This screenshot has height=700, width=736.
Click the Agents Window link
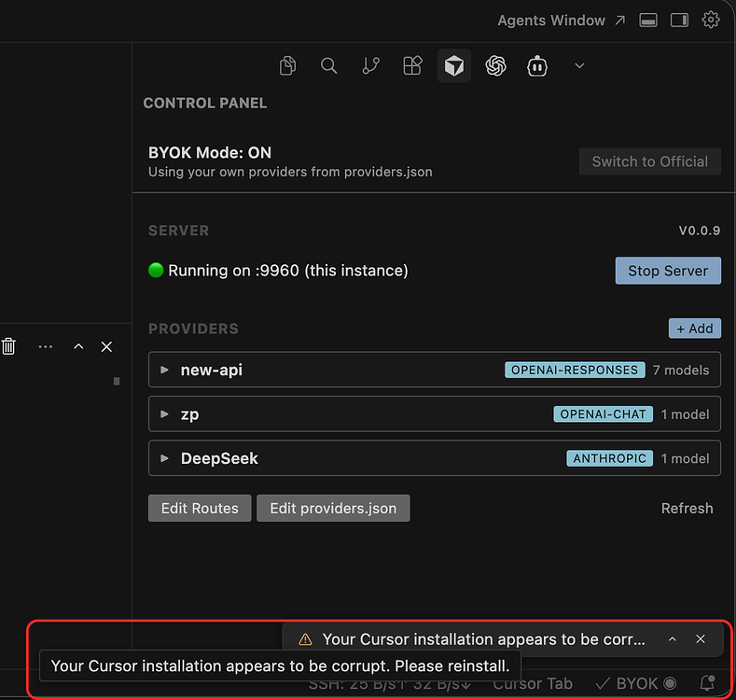point(562,21)
